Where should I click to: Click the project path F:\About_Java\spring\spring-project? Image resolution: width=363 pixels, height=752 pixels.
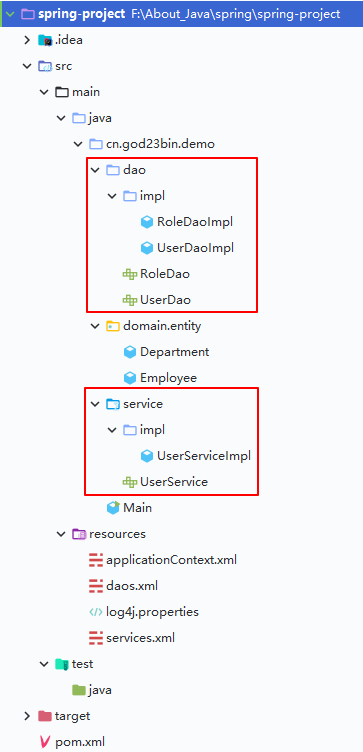coord(235,13)
